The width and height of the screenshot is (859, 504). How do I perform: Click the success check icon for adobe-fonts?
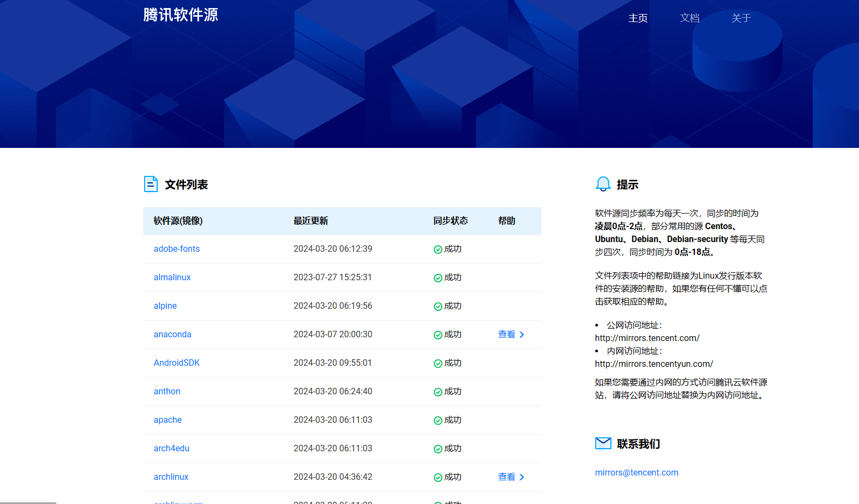click(x=438, y=250)
